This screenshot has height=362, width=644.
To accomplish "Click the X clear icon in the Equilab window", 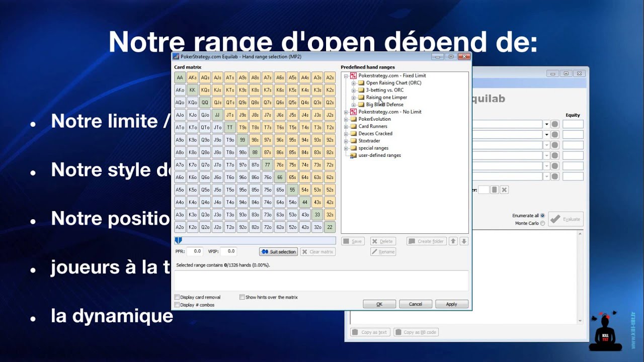I will tap(504, 190).
